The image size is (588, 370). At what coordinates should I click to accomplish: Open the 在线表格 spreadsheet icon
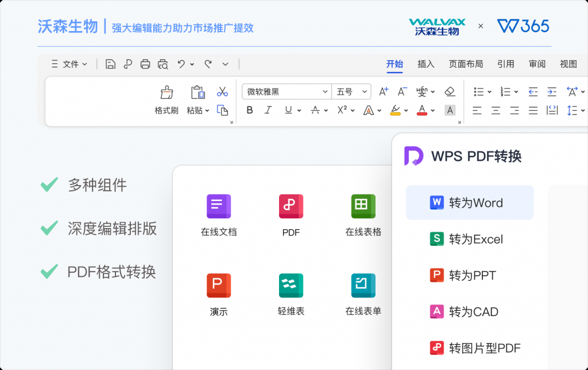pyautogui.click(x=363, y=206)
